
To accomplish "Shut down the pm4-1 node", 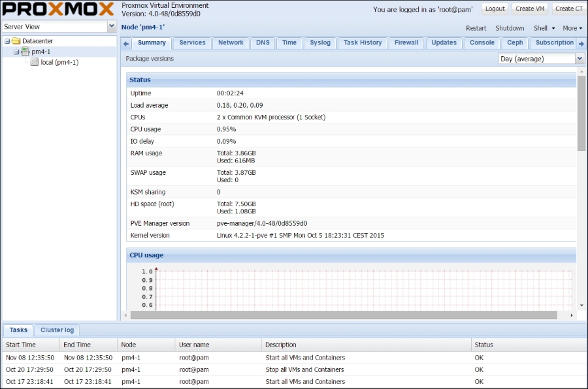I will click(510, 28).
